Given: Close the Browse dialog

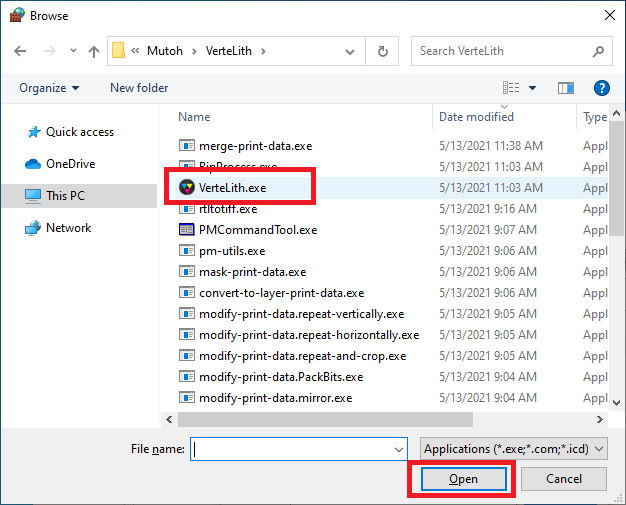Looking at the screenshot, I should [x=610, y=16].
